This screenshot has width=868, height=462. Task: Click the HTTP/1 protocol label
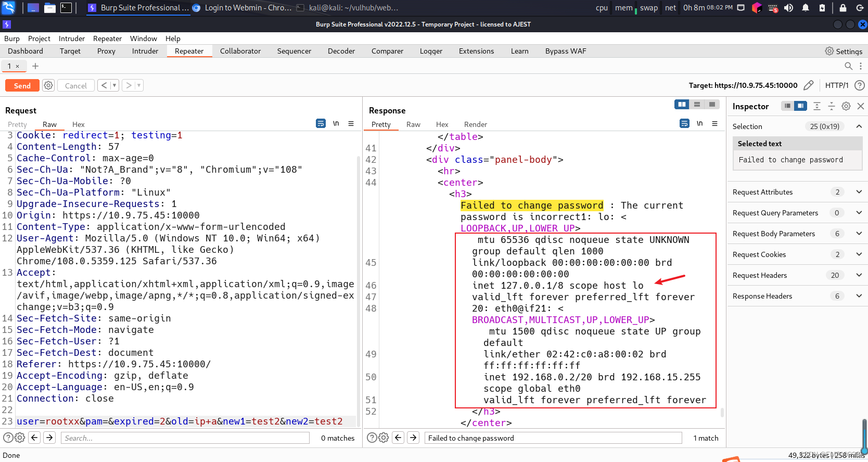[x=836, y=85]
